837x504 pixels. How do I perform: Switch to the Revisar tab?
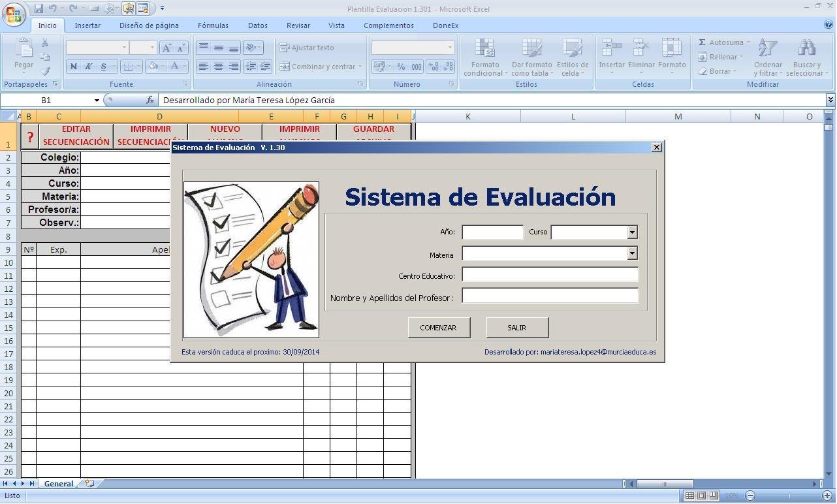pyautogui.click(x=298, y=25)
